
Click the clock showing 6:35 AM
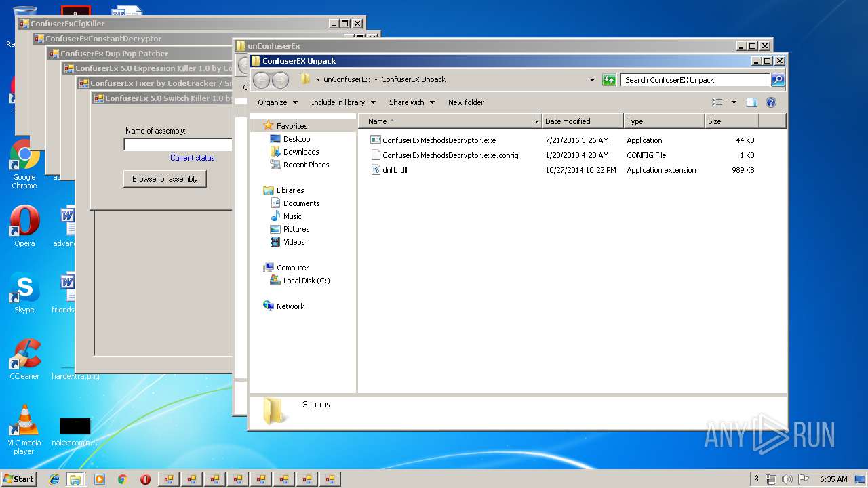[x=833, y=479]
